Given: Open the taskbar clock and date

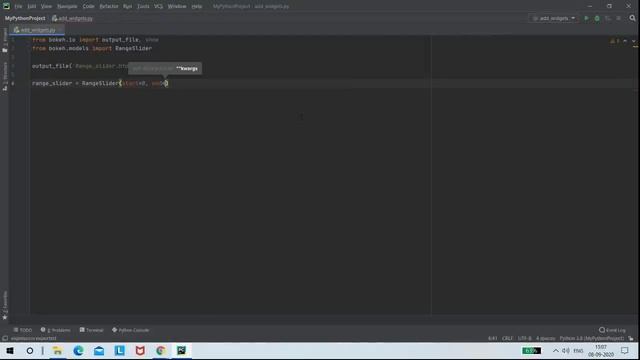Looking at the screenshot, I should 601,351.
